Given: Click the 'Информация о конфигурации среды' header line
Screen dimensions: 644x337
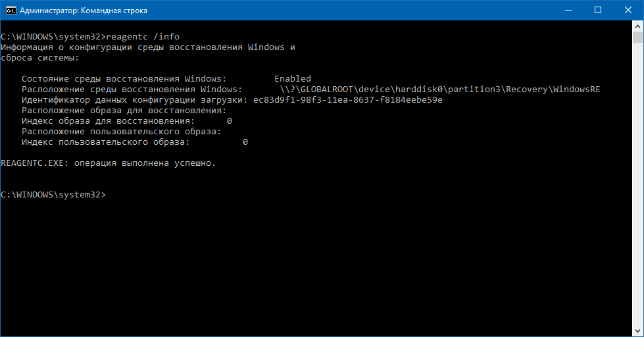Looking at the screenshot, I should pyautogui.click(x=148, y=47).
